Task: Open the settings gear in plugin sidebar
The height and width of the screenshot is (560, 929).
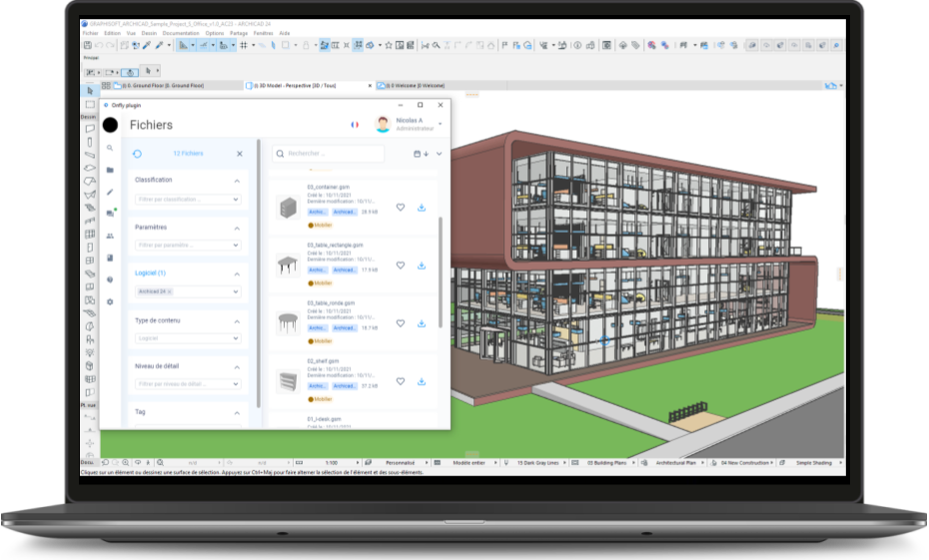Action: point(110,301)
